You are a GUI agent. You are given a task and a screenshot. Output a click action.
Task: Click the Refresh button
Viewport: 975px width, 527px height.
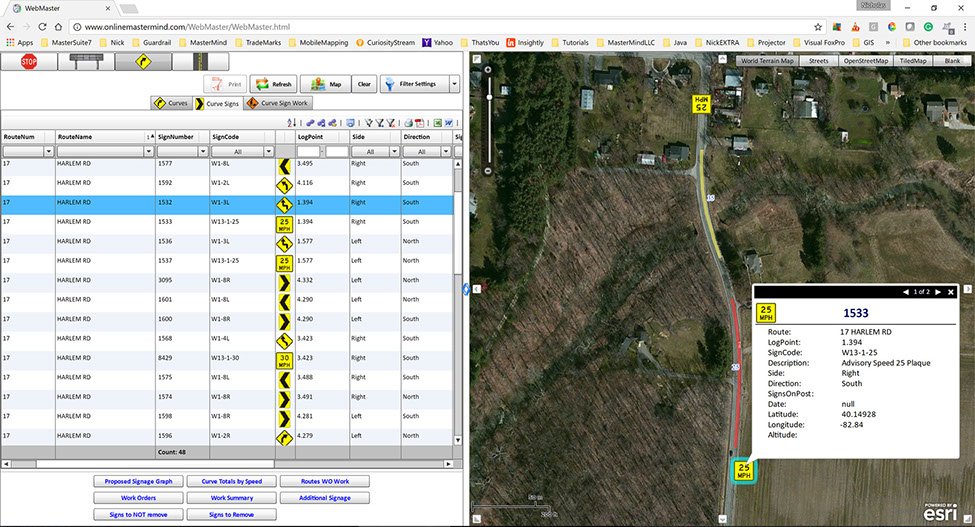(273, 84)
